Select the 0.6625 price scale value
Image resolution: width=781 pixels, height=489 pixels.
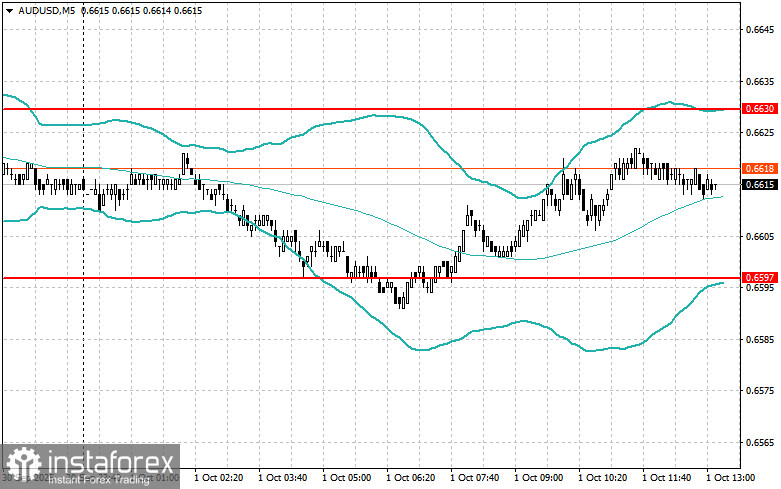[760, 132]
